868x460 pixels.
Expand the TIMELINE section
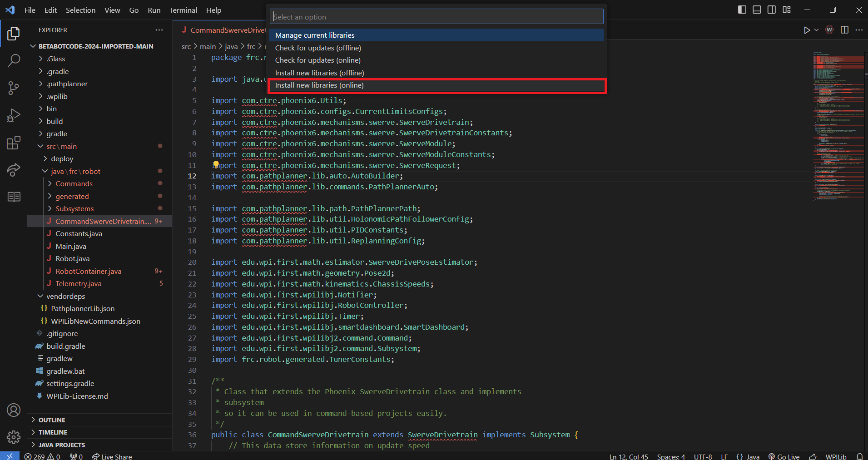[100, 432]
